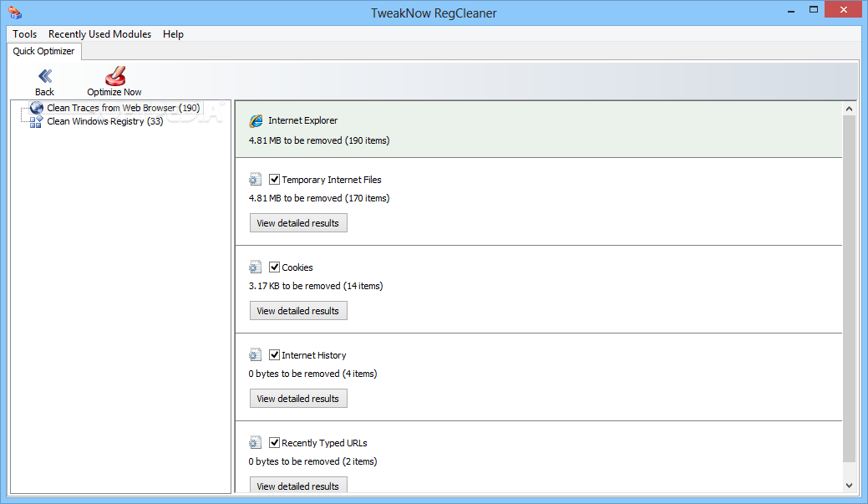Click the gear icon next to Cookies
The image size is (868, 504).
point(255,267)
